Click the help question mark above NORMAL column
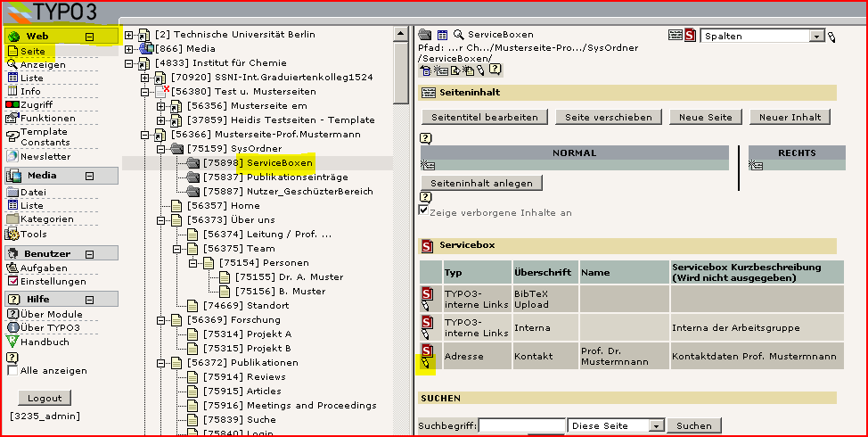Viewport: 868px width, 437px height. pyautogui.click(x=426, y=138)
